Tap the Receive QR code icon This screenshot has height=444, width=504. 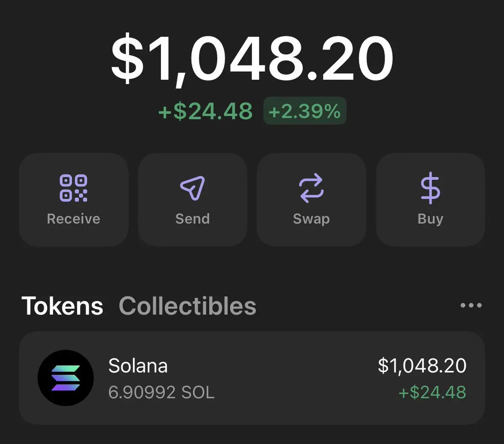click(x=73, y=188)
